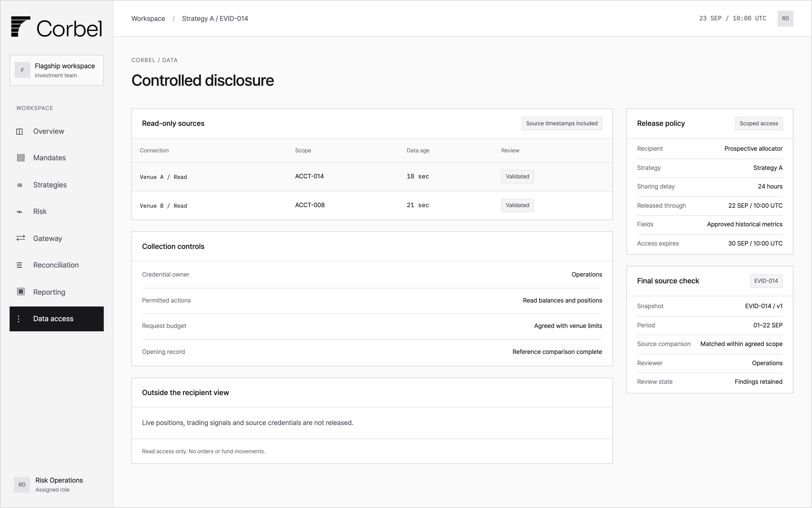The height and width of the screenshot is (508, 812).
Task: Click the Risk Operations assigned role label
Action: click(59, 484)
